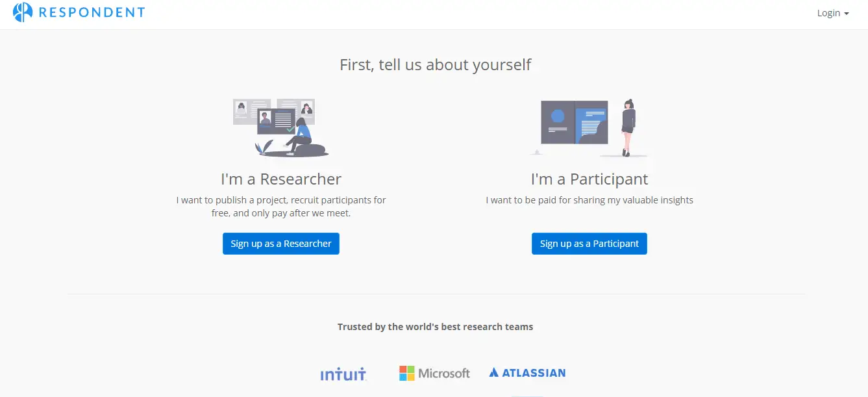Select the 'I'm a Participant' heading text
This screenshot has width=868, height=397.
[589, 179]
